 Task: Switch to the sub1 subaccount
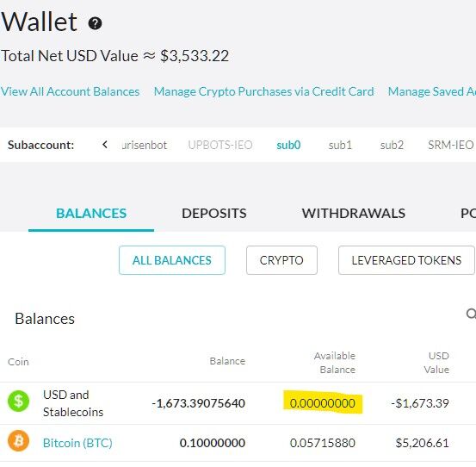point(340,145)
